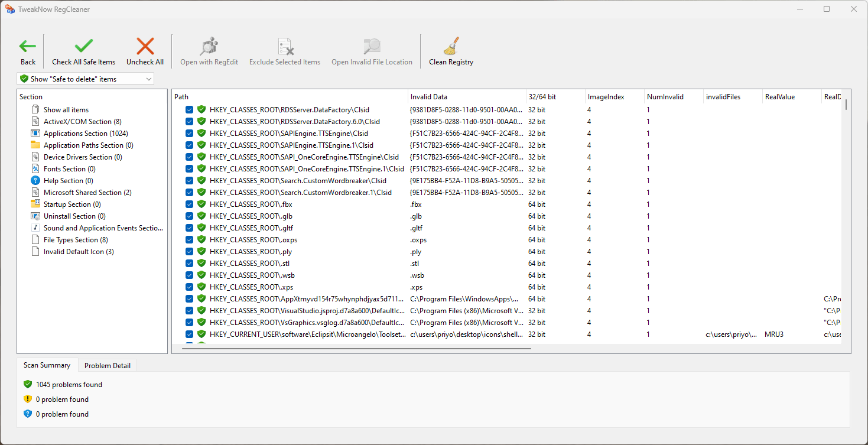The image size is (868, 445).
Task: Click the Clean Registry broom icon
Action: click(451, 46)
